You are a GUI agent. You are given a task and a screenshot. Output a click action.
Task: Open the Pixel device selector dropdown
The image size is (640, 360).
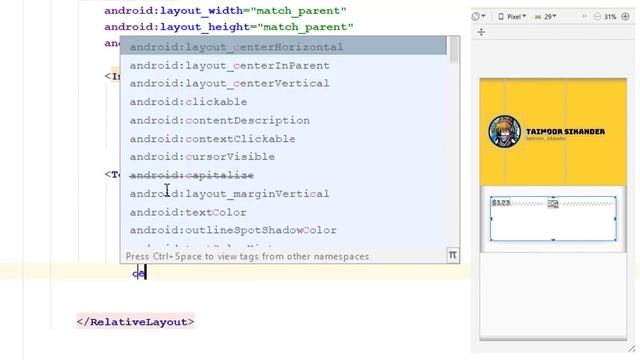click(516, 17)
